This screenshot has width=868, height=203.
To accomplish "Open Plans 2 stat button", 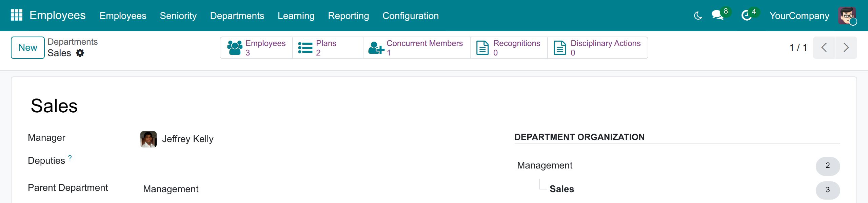I will click(x=328, y=48).
